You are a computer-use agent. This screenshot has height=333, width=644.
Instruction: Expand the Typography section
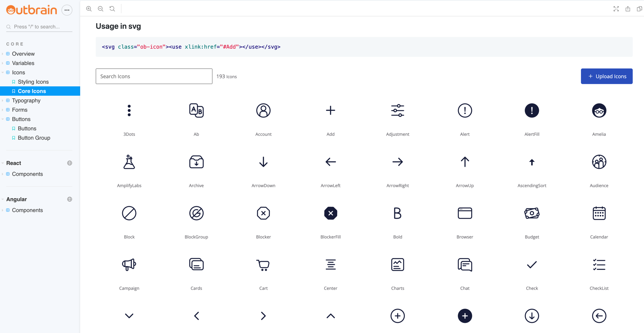click(26, 100)
